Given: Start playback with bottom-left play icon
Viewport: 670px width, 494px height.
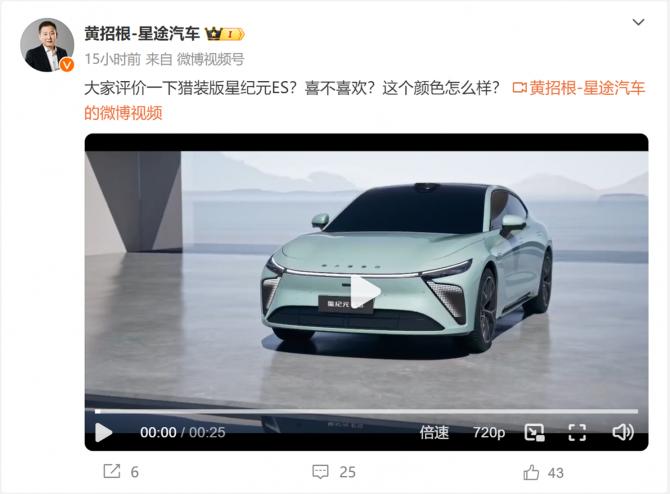Looking at the screenshot, I should tap(103, 432).
